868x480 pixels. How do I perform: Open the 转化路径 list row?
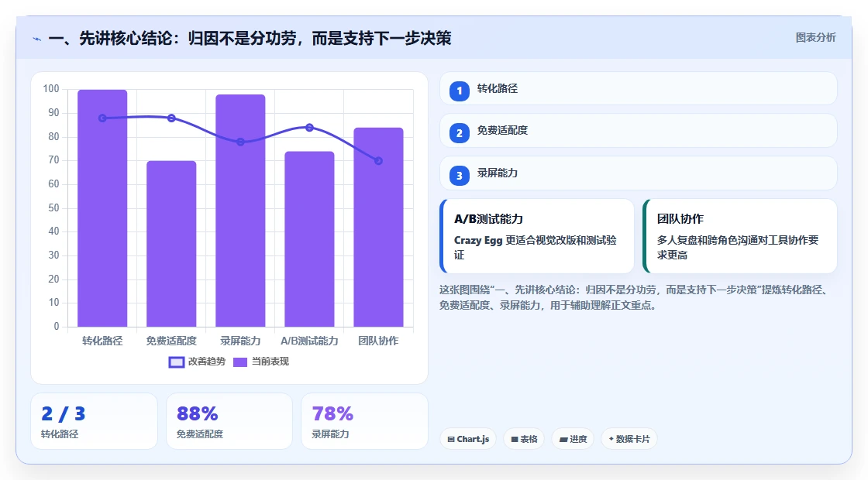pos(639,88)
